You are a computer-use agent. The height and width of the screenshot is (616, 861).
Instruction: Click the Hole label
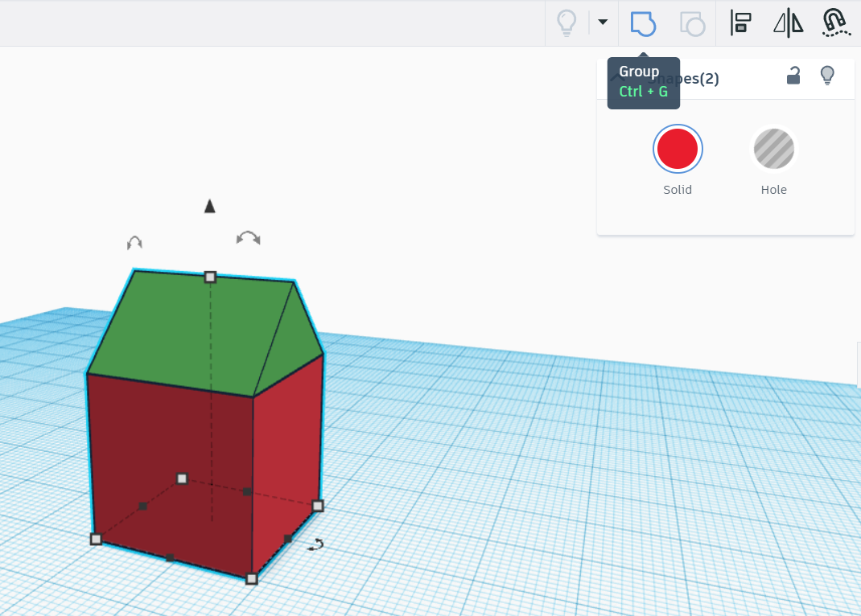point(773,190)
